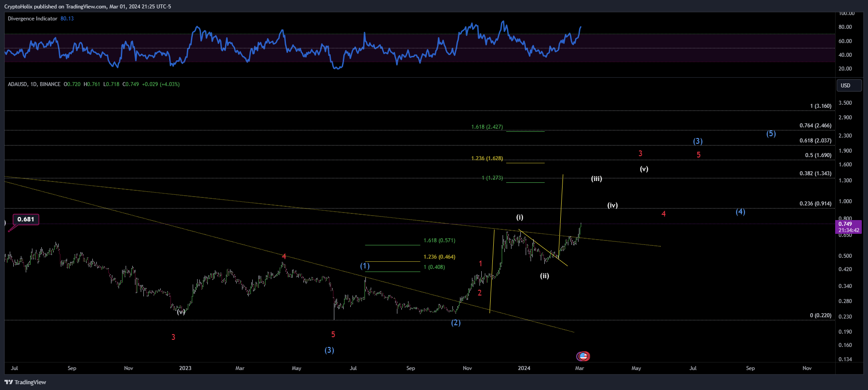Image resolution: width=868 pixels, height=390 pixels.
Task: Click the yellow 1.236 (1.628) extension label
Action: [x=487, y=158]
